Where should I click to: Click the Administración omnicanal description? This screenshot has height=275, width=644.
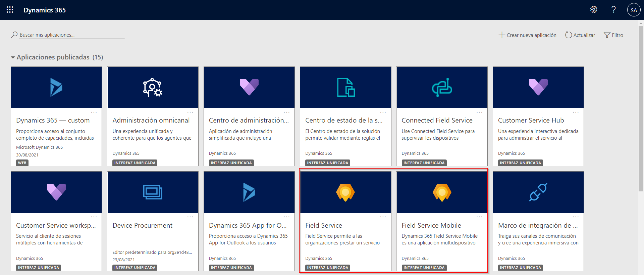pyautogui.click(x=152, y=135)
